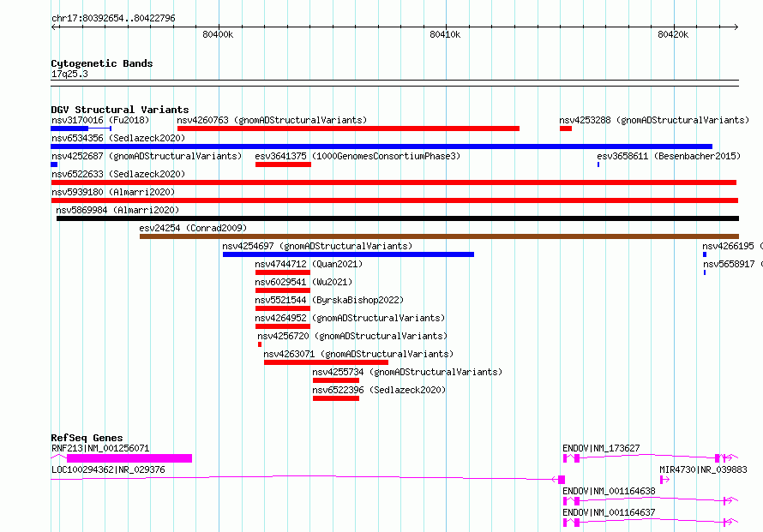Image resolution: width=763 pixels, height=532 pixels.
Task: Click the nsv6522396 (Sedlazeck2020) red bar
Action: (x=336, y=398)
